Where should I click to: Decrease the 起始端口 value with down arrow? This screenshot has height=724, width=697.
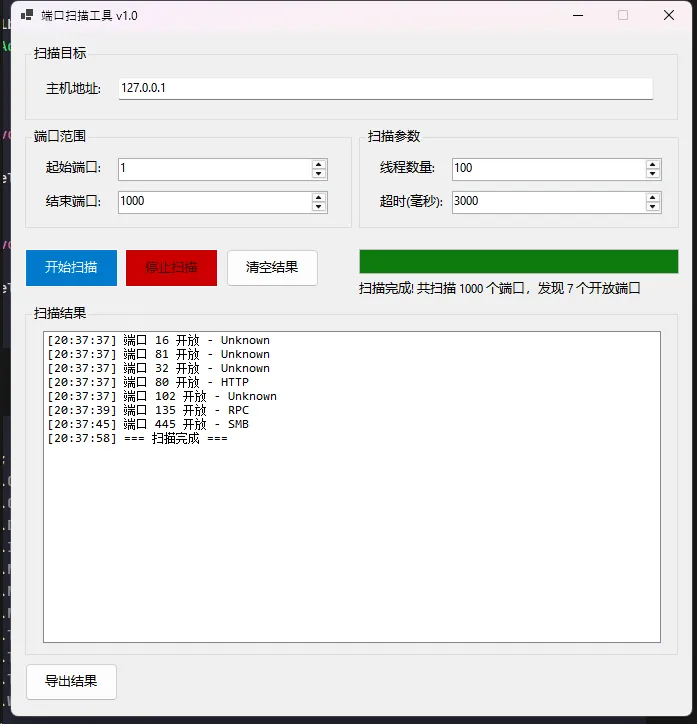point(319,174)
